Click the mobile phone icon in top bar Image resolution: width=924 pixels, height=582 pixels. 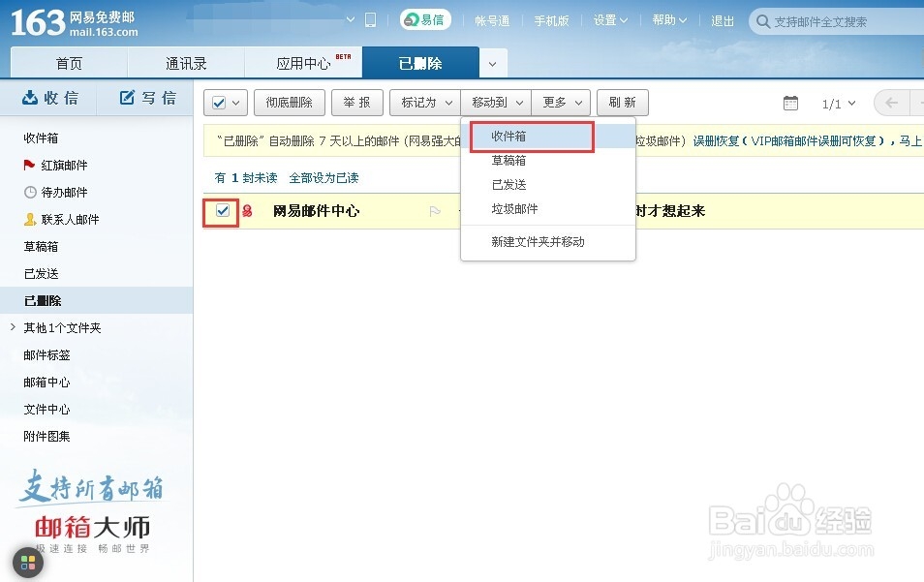(370, 18)
